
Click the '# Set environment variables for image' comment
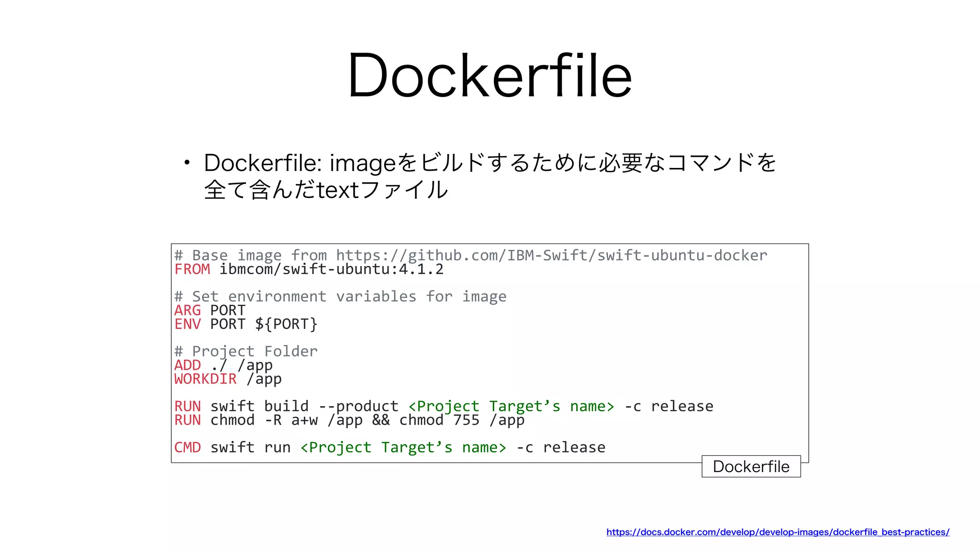pos(340,297)
